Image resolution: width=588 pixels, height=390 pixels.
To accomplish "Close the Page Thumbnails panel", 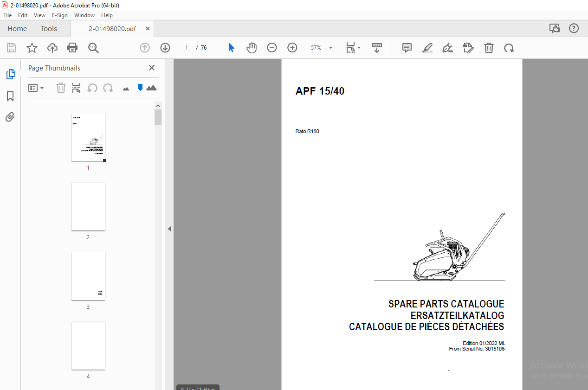I will 151,68.
